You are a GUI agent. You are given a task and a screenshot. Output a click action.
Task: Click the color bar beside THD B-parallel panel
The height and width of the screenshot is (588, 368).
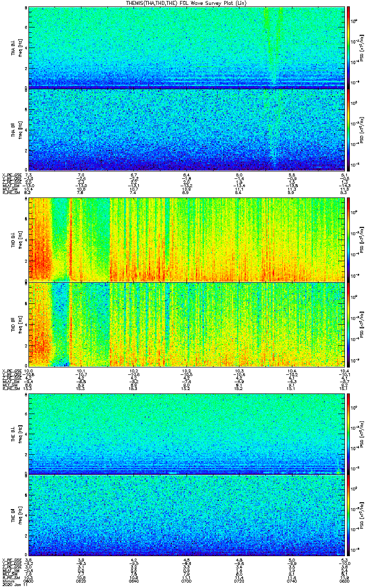[x=348, y=324]
